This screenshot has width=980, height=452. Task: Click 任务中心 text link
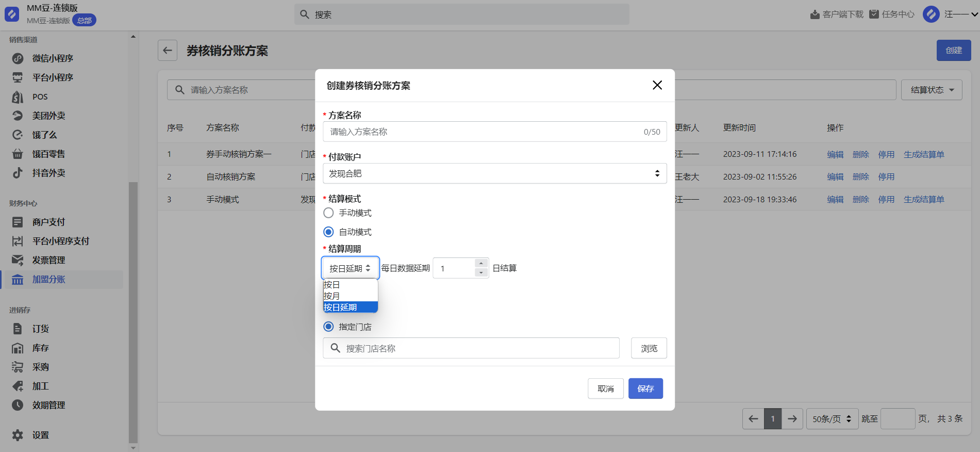[898, 14]
